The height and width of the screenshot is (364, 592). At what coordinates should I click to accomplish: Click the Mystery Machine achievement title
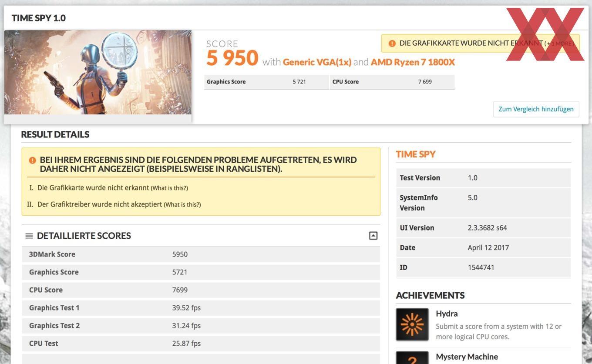(467, 357)
